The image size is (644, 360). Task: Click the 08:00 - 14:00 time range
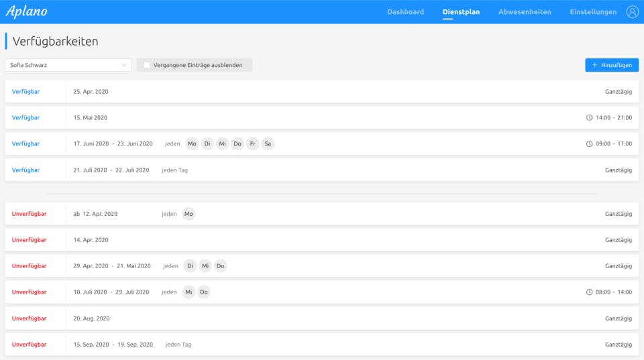point(614,292)
